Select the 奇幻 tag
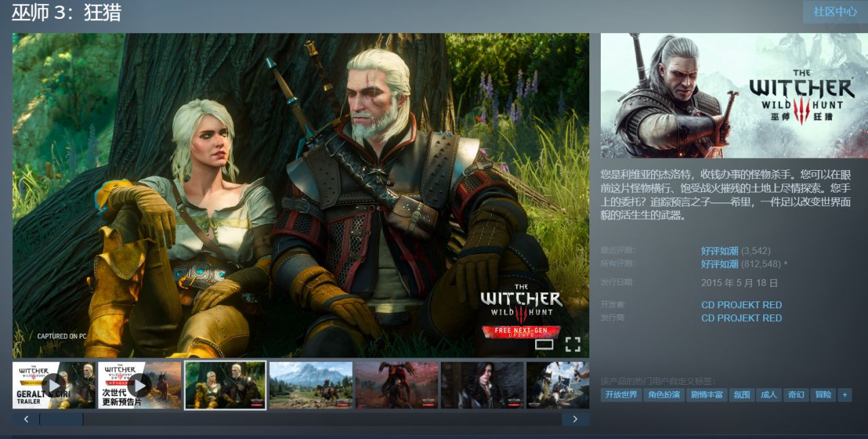This screenshot has width=868, height=439. pos(795,394)
